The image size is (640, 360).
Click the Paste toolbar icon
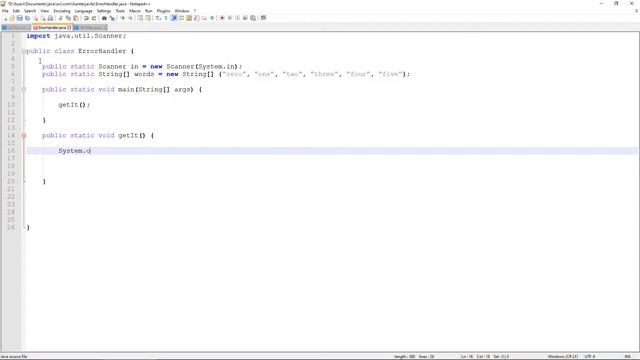coord(76,18)
